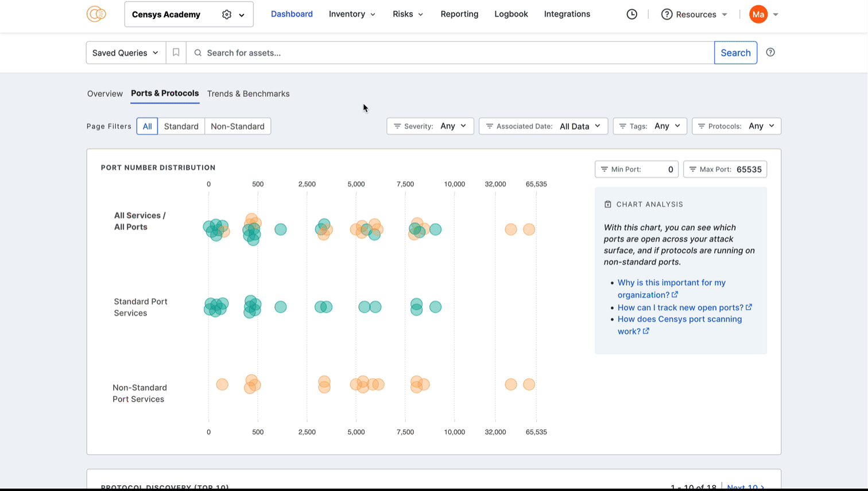The width and height of the screenshot is (868, 491).
Task: Expand the Risks menu
Action: click(x=408, y=14)
